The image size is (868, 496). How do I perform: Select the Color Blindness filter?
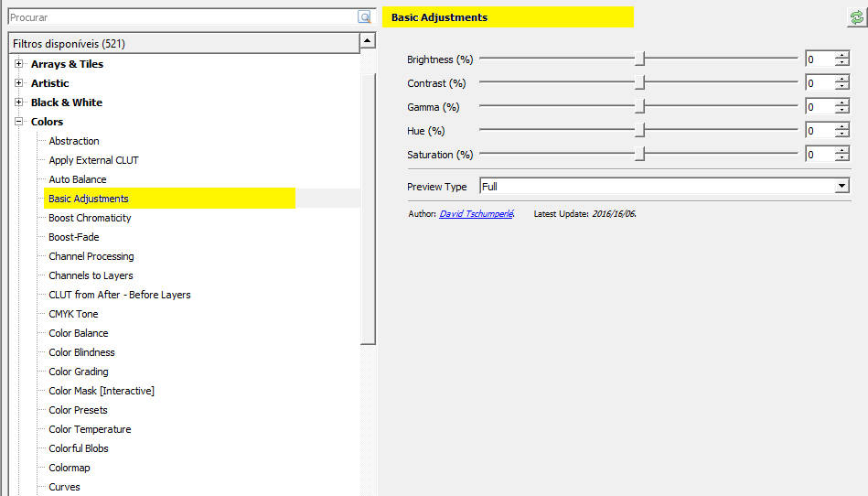coord(82,352)
